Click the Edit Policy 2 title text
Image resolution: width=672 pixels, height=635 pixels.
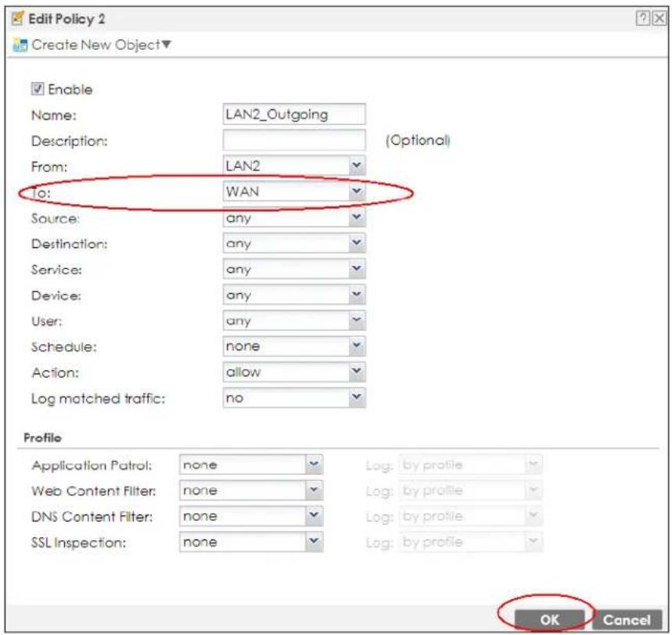[x=66, y=19]
